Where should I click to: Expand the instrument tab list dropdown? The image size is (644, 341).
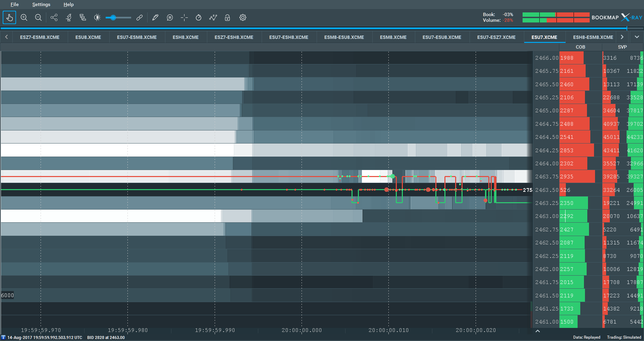coord(637,37)
